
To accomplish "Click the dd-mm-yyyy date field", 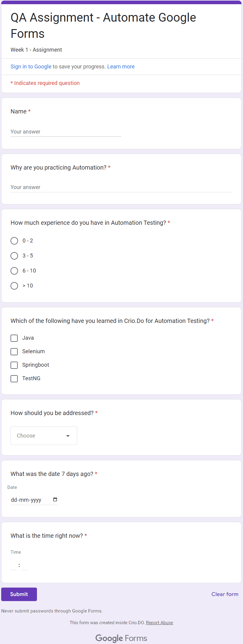I will click(34, 500).
